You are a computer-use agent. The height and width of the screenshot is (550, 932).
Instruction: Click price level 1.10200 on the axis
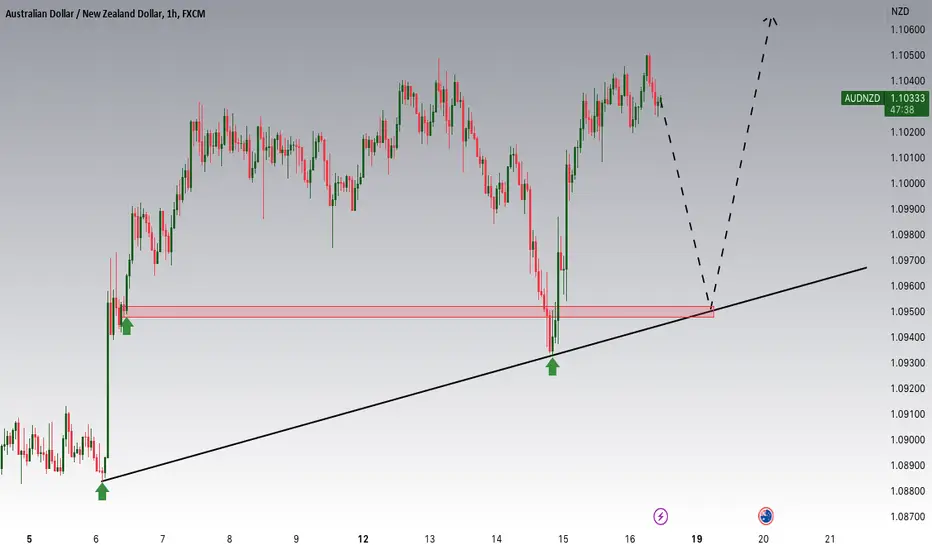tap(907, 132)
